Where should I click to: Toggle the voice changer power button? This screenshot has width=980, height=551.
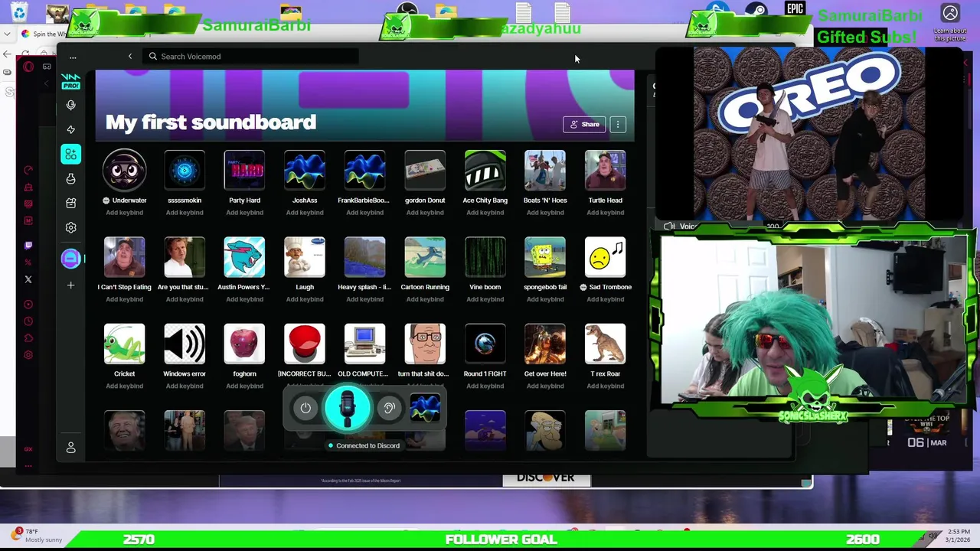click(305, 408)
